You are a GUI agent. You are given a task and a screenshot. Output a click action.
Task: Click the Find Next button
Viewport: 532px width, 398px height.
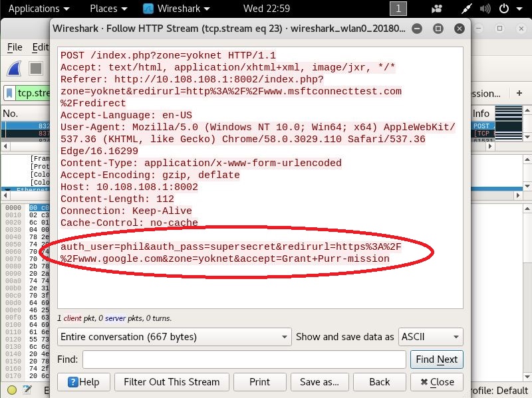click(436, 359)
